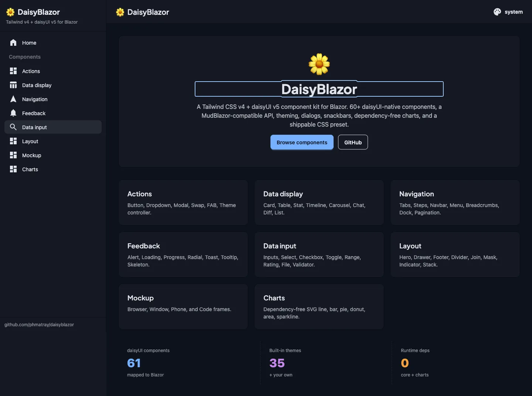Image resolution: width=532 pixels, height=396 pixels.
Task: Open Charts in the sidebar menu
Action: click(x=53, y=169)
